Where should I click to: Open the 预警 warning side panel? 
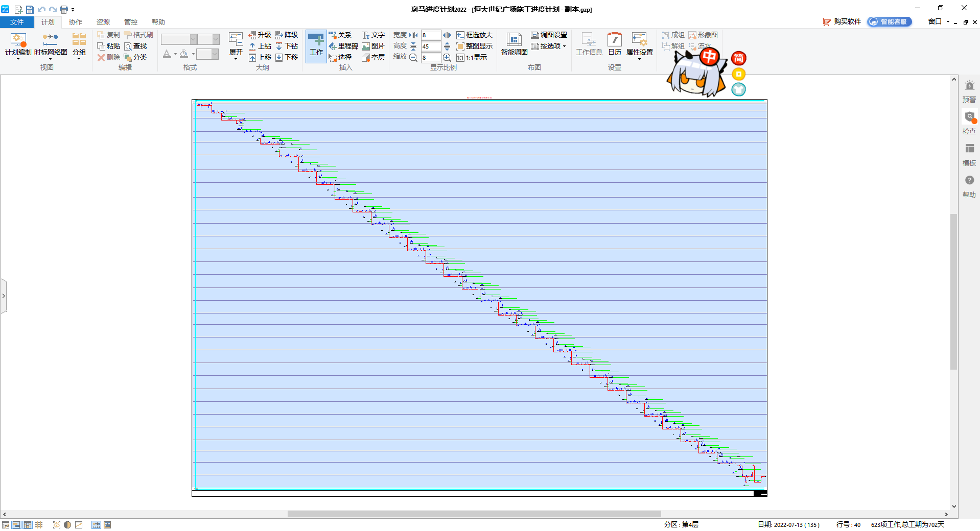point(969,91)
